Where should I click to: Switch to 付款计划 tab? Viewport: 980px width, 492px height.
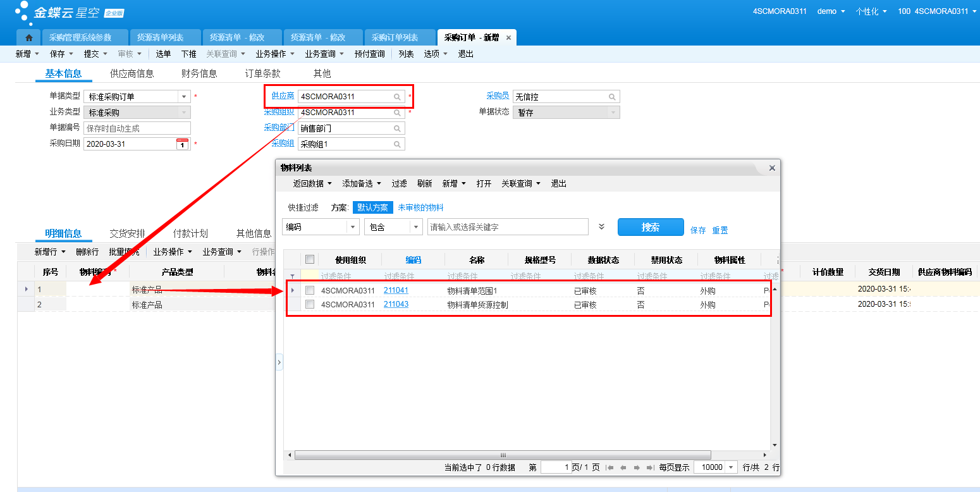click(x=190, y=233)
